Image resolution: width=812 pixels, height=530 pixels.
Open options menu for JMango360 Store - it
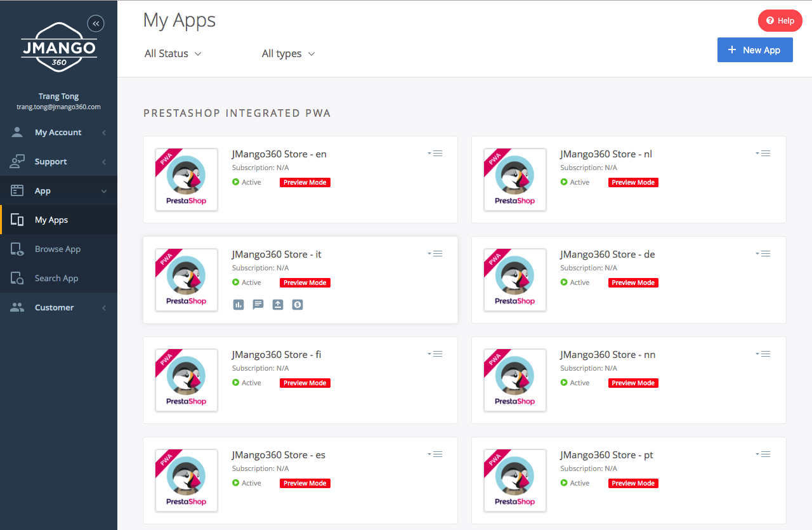point(435,254)
